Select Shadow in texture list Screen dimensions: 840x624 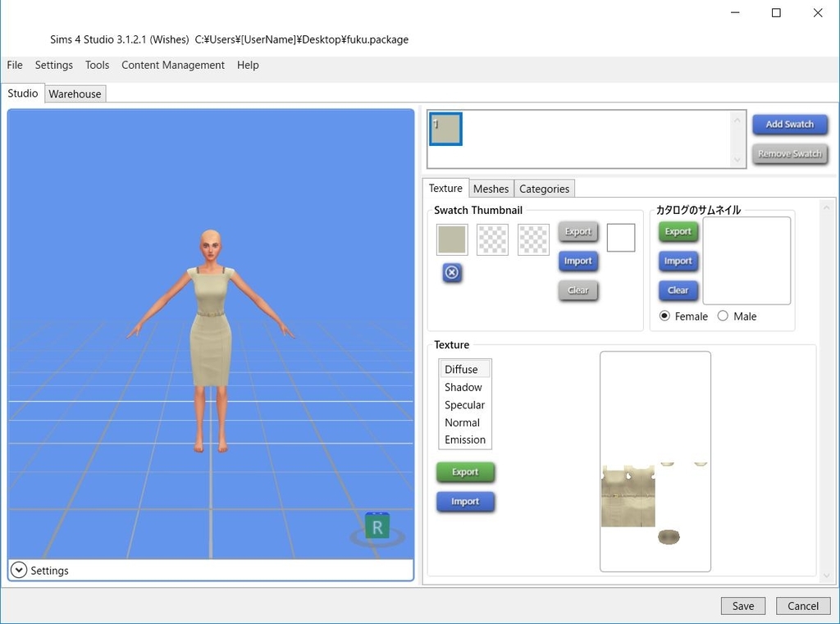pyautogui.click(x=464, y=387)
